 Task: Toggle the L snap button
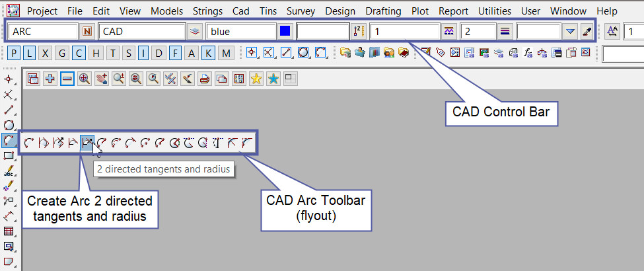tap(29, 53)
